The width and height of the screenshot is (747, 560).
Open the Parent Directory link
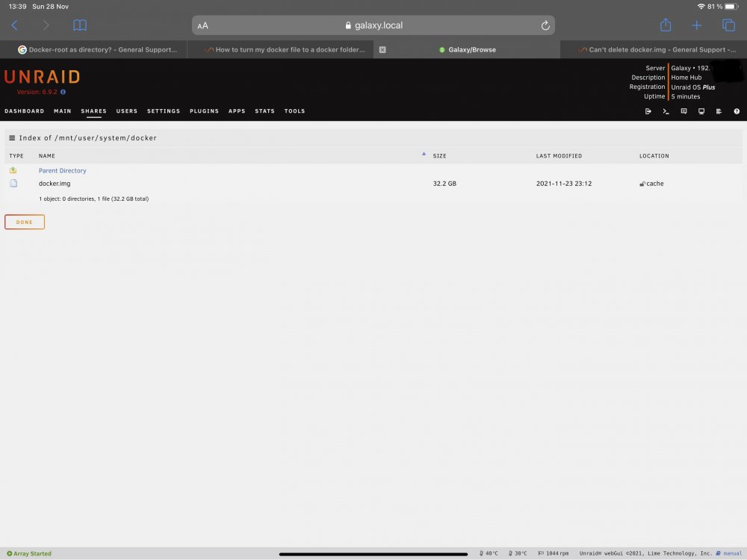tap(63, 170)
